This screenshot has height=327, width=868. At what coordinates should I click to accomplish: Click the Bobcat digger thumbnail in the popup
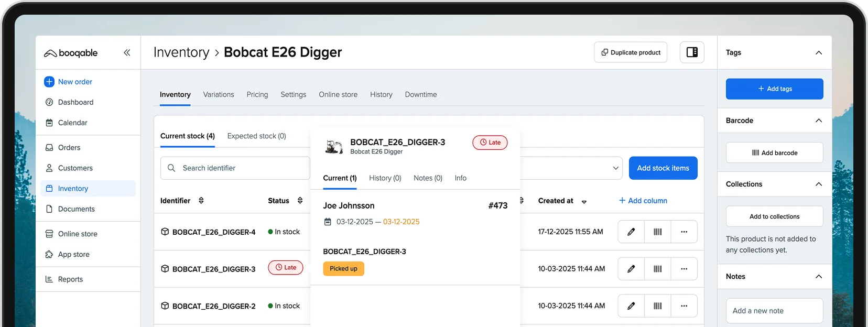click(334, 147)
